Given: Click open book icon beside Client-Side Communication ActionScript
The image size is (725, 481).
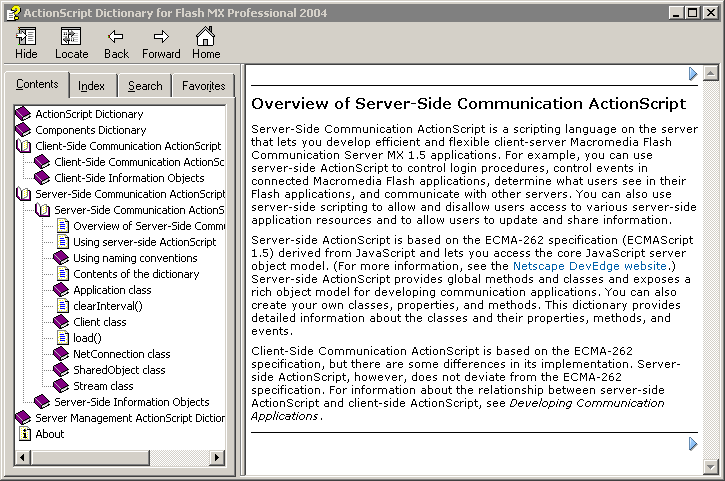Looking at the screenshot, I should coord(23,146).
